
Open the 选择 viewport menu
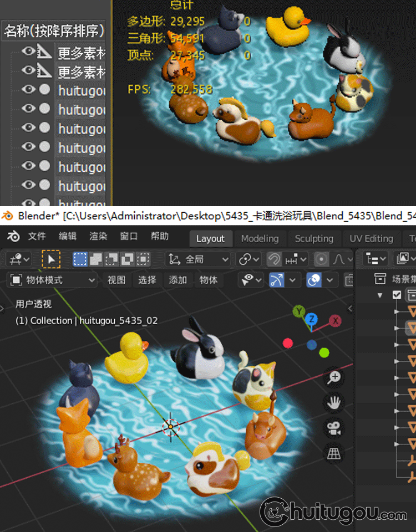click(x=147, y=280)
